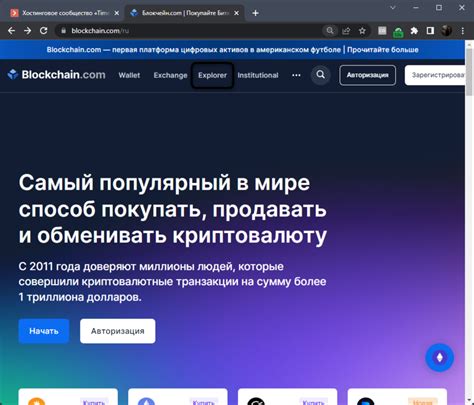474x405 pixels.
Task: Click the site search magnifier button
Action: [320, 75]
